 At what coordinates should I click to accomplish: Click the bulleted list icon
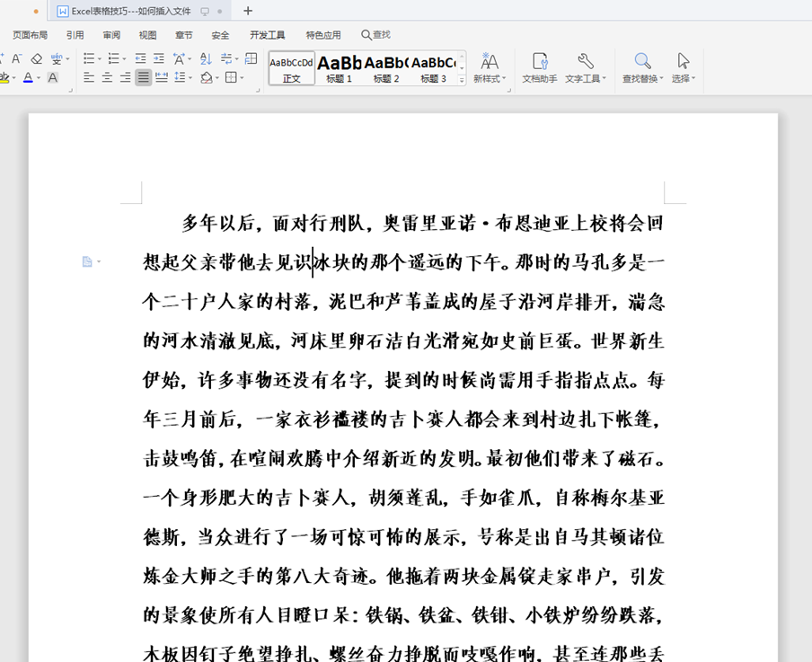coord(89,58)
